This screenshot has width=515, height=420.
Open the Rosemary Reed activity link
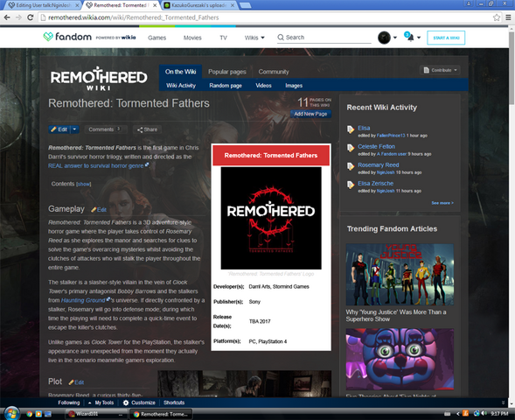tap(378, 165)
